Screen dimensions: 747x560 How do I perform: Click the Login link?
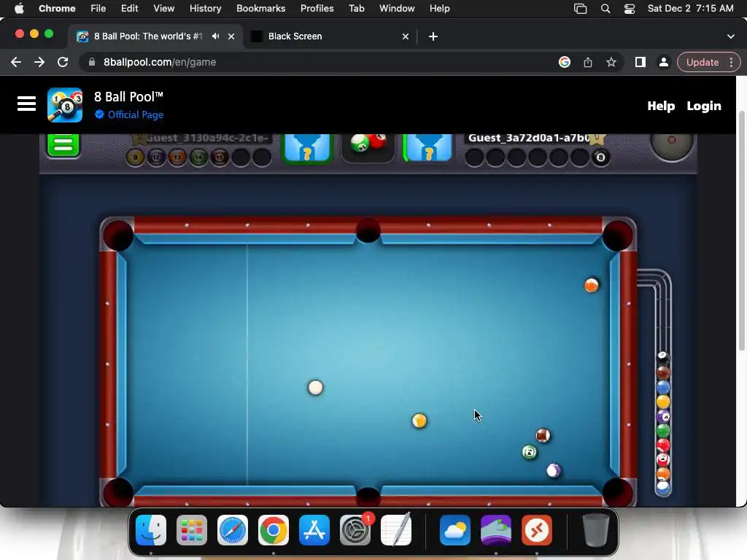[704, 106]
